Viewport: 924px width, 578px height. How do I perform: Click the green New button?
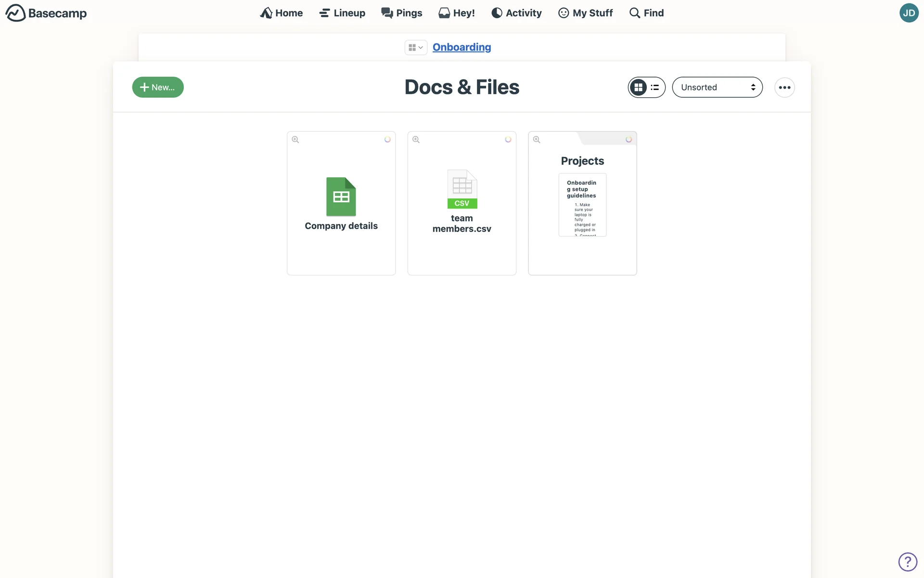(x=158, y=87)
